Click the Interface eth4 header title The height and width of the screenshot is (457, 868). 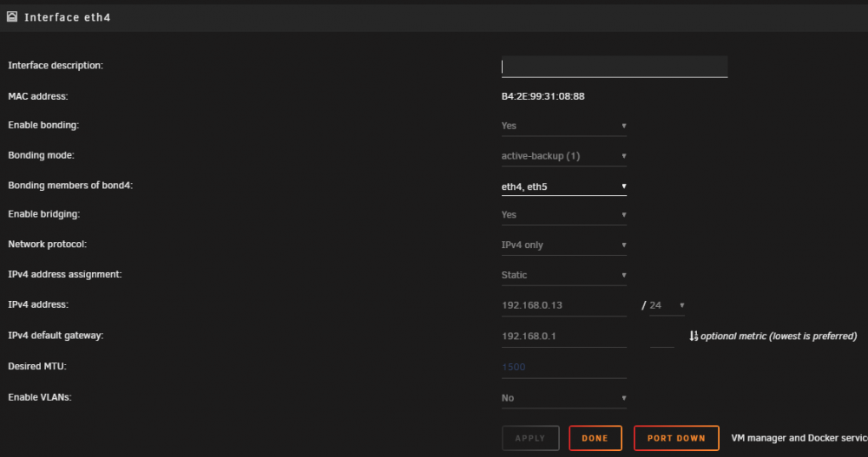(x=68, y=17)
